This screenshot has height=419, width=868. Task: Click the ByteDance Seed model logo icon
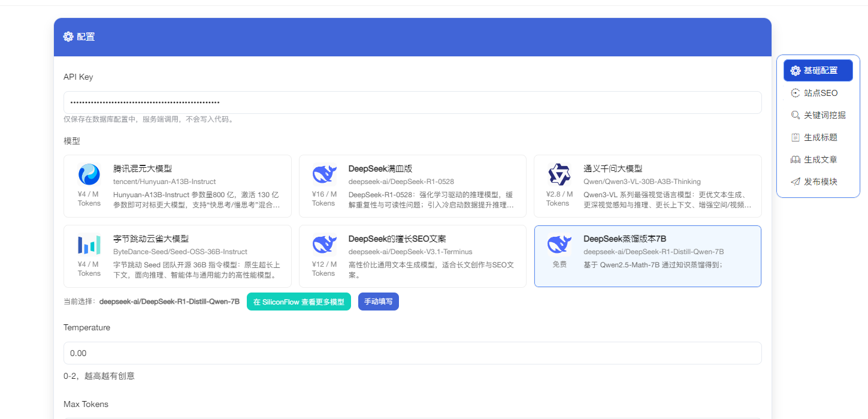[x=89, y=245]
